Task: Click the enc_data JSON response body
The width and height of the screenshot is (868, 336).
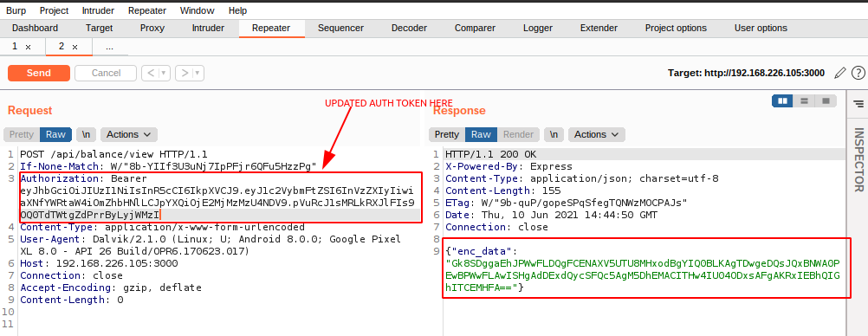Action: point(644,269)
